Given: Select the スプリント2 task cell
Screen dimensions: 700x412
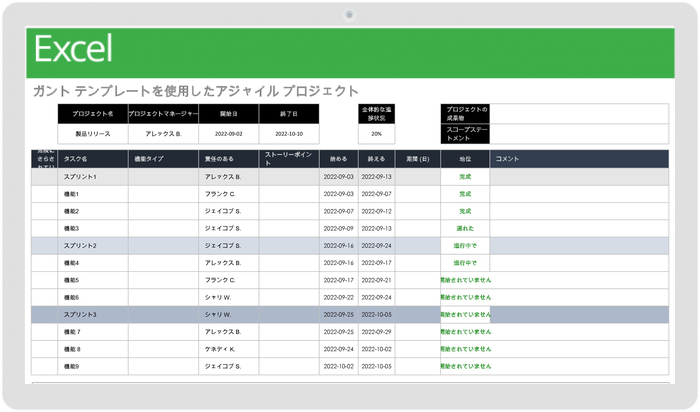Looking at the screenshot, I should (x=93, y=246).
